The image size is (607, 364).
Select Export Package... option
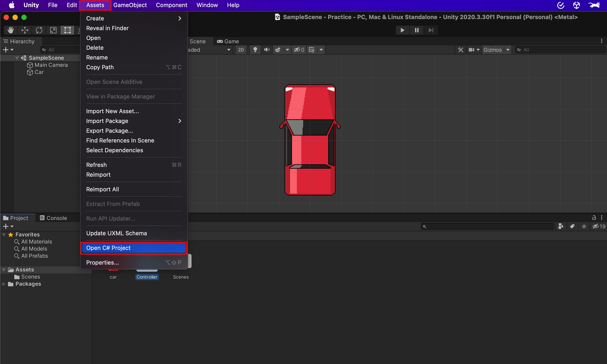(110, 131)
